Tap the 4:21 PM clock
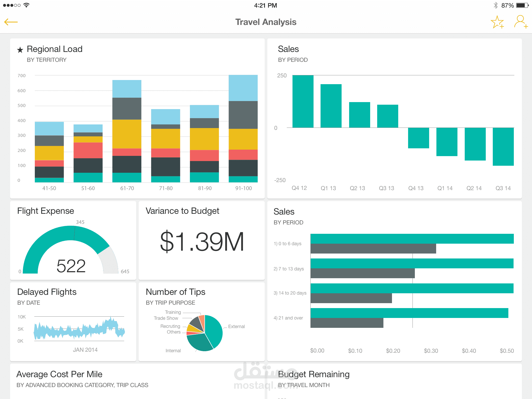Screen dimensions: 532x399 coord(265,5)
